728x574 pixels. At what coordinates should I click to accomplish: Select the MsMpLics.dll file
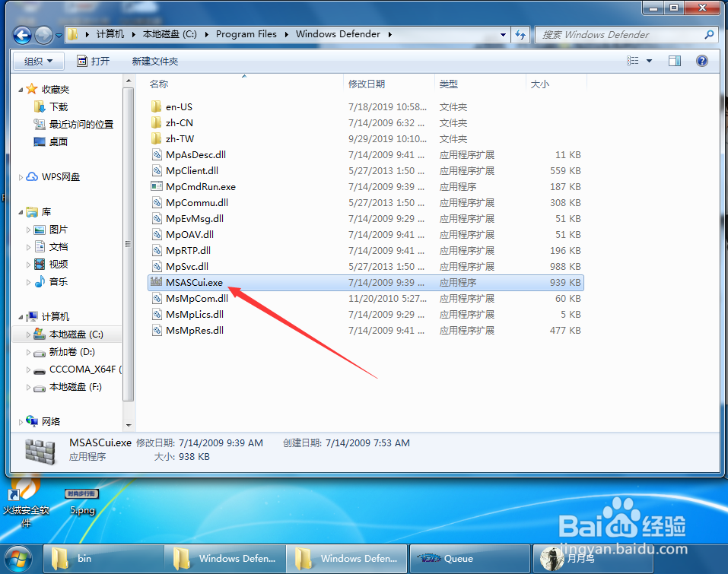click(365, 314)
